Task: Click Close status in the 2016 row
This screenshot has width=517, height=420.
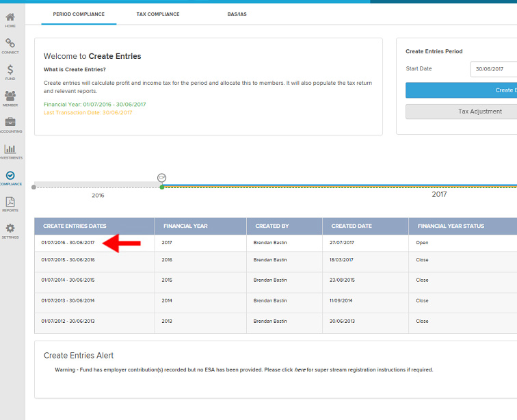Action: click(x=422, y=260)
